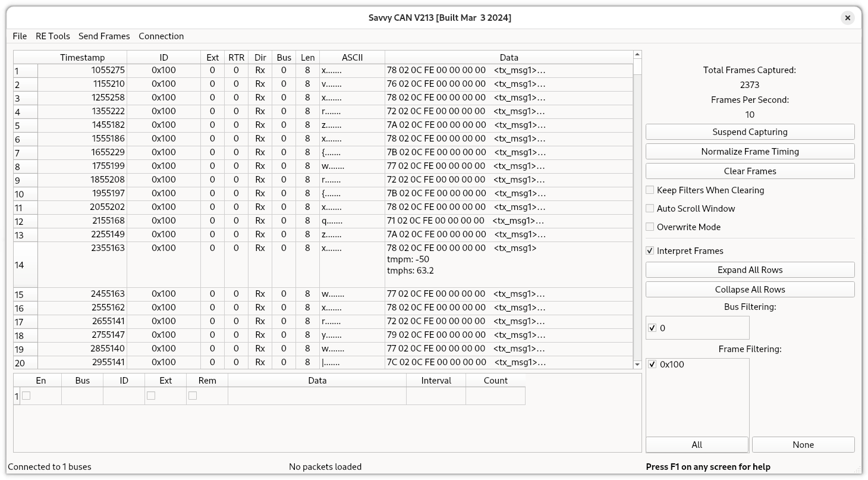The height and width of the screenshot is (480, 868).
Task: Click timestamp 1055275
Action: pyautogui.click(x=108, y=70)
